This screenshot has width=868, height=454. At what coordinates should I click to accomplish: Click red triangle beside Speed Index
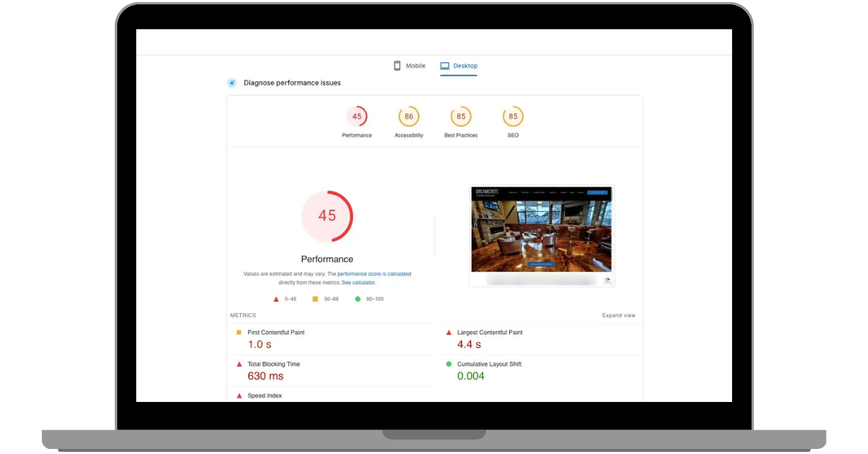[239, 396]
